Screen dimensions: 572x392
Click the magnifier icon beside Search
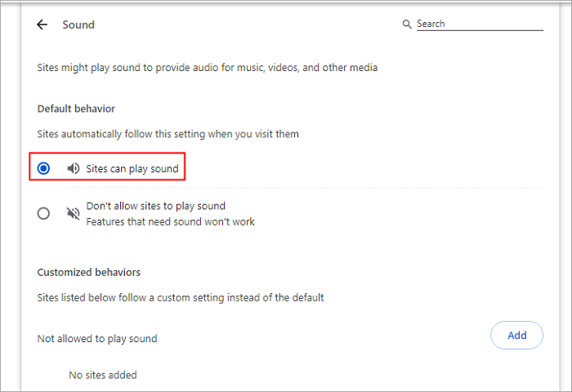click(407, 24)
